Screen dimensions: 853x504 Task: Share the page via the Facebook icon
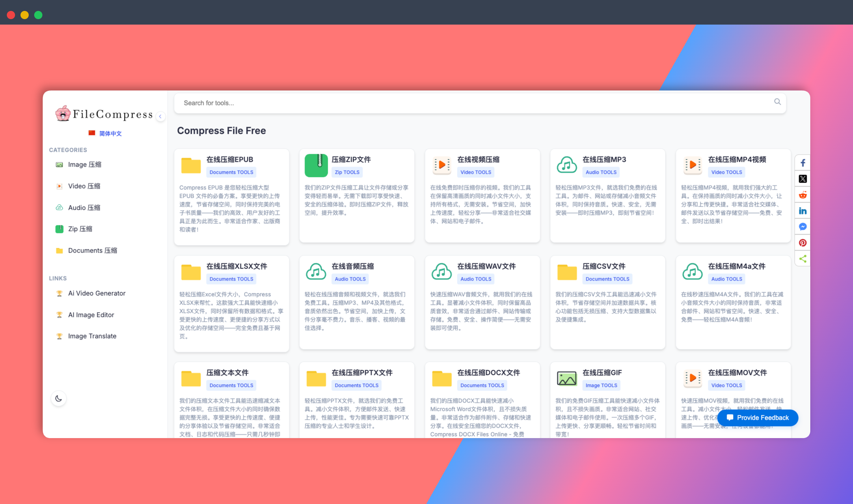click(x=803, y=163)
